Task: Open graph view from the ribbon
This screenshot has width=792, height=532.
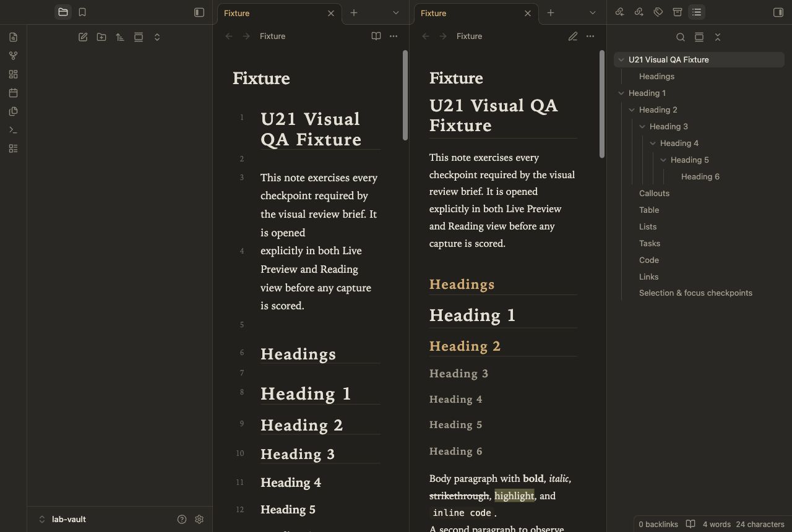Action: click(x=13, y=56)
